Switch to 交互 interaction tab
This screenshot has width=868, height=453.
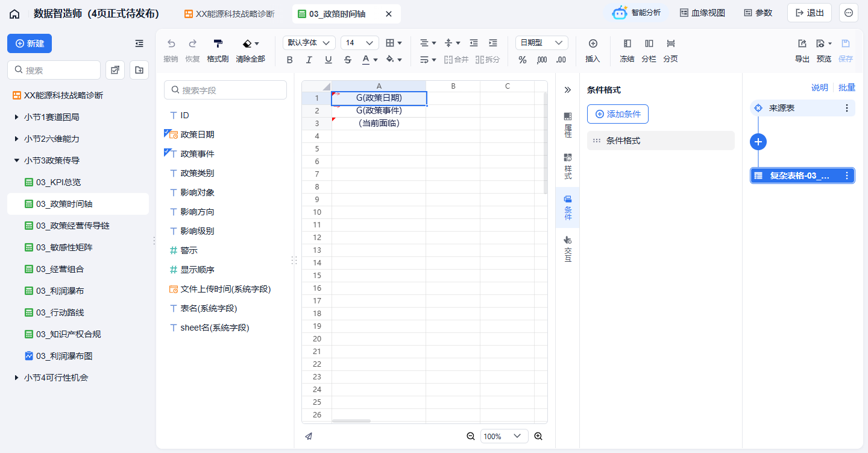[568, 249]
